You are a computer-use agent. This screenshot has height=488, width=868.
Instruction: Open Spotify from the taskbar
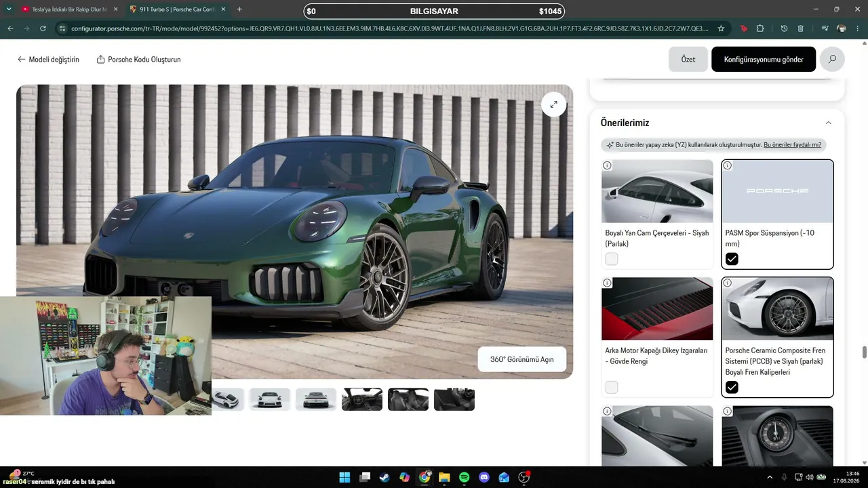click(x=464, y=477)
